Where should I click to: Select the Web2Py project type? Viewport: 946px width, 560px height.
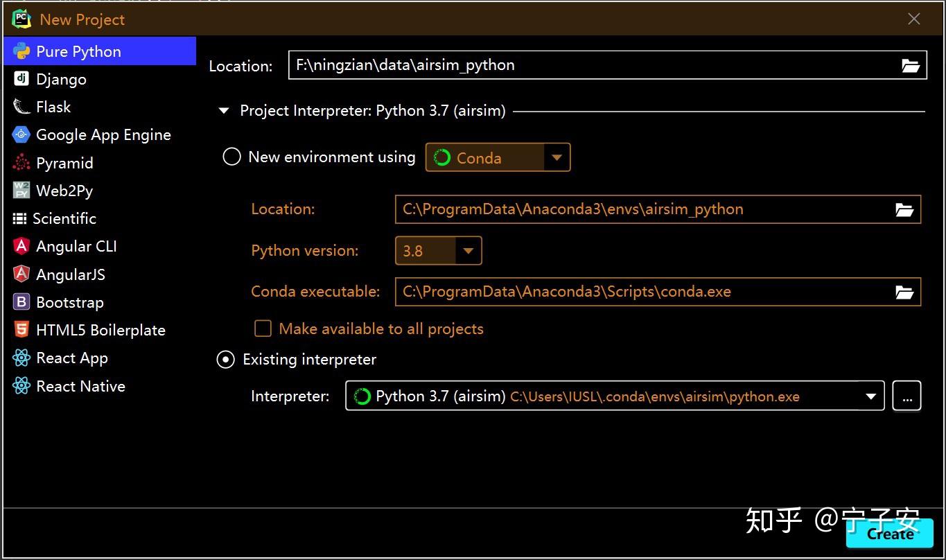[x=20, y=190]
